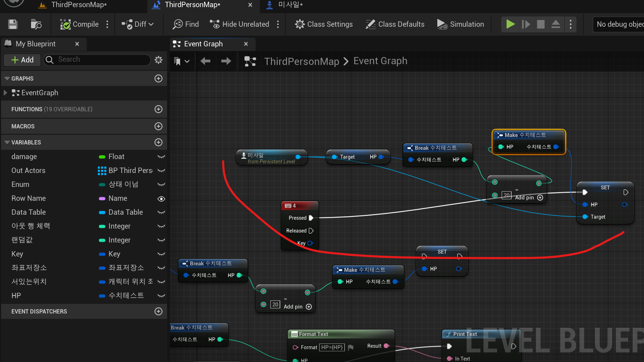Open Class Settings
644x362 pixels.
click(x=323, y=24)
